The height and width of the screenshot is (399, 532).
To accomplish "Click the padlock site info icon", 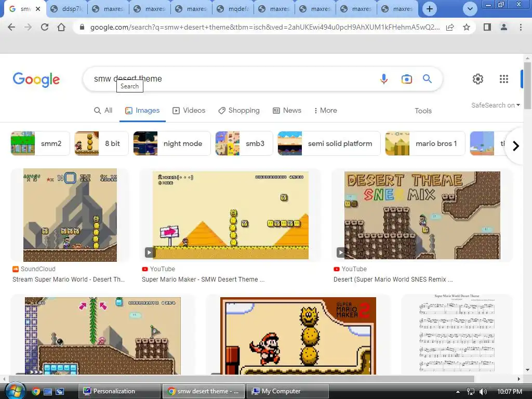I will point(82,27).
